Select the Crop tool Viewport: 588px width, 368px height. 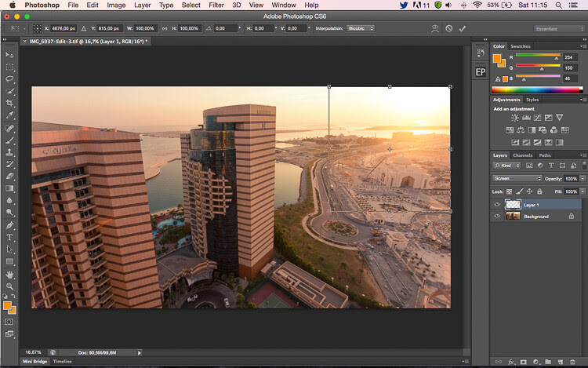click(10, 104)
